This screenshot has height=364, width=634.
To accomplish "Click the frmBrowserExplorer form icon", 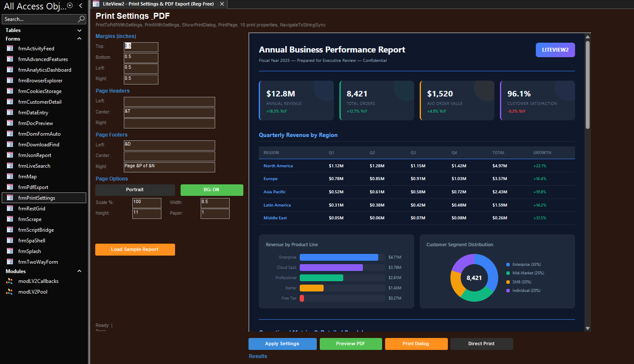I will [10, 80].
